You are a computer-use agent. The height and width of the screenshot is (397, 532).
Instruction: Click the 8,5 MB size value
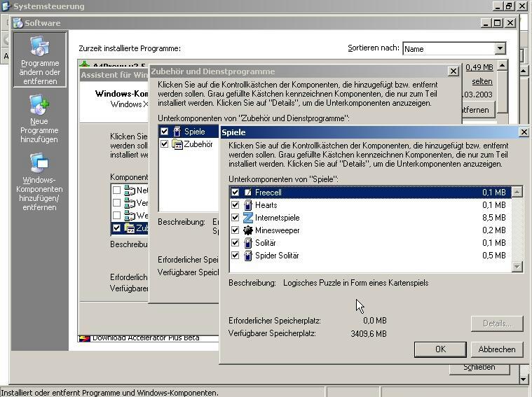click(x=494, y=218)
